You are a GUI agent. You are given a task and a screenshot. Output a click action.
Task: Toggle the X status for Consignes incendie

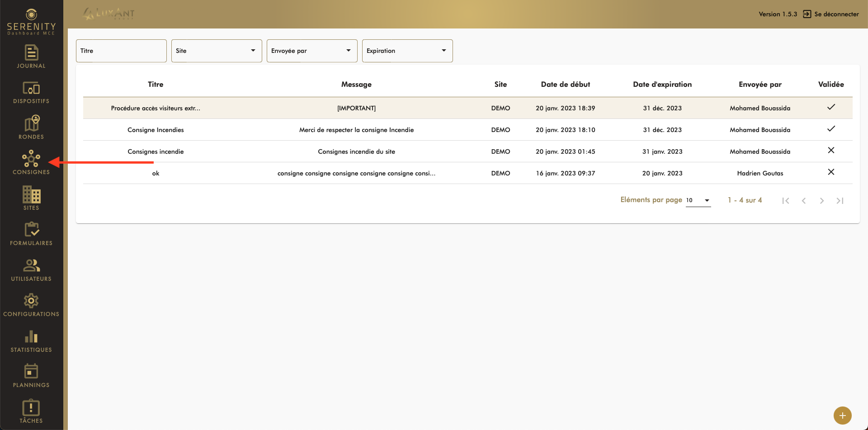point(830,151)
